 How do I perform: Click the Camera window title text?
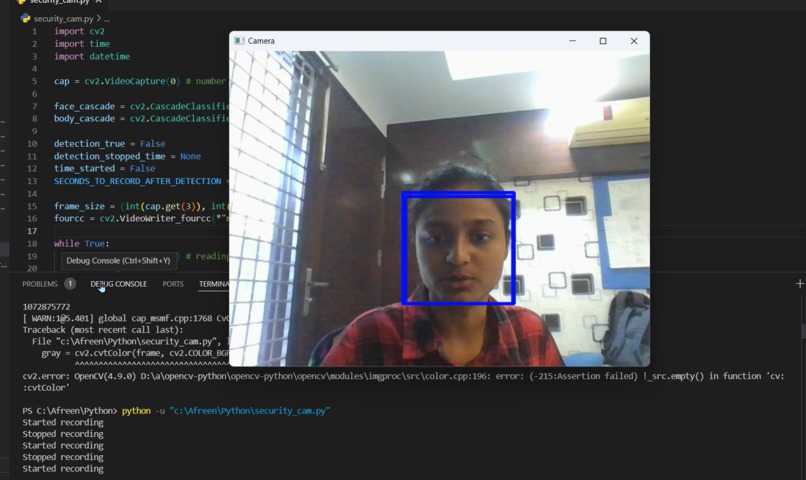pyautogui.click(x=261, y=41)
